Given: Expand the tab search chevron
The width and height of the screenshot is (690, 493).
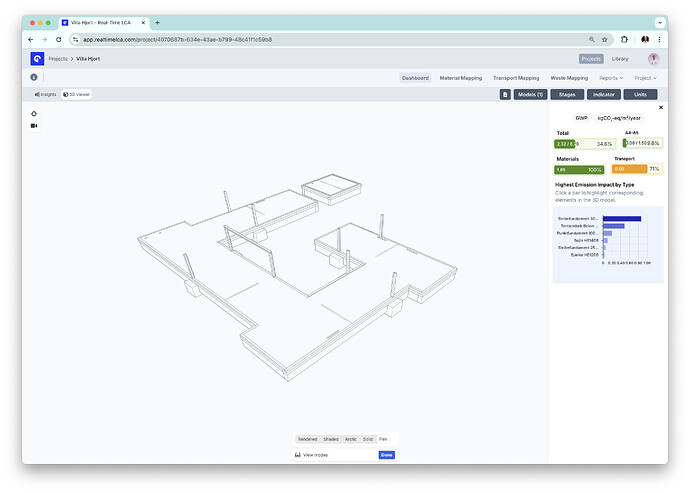Looking at the screenshot, I should 660,22.
